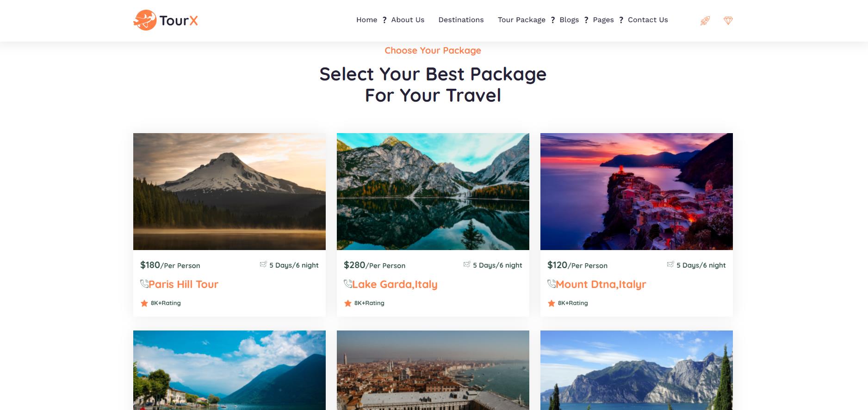Screen dimensions: 868x410
Task: Go to About Us page
Action: coord(408,20)
